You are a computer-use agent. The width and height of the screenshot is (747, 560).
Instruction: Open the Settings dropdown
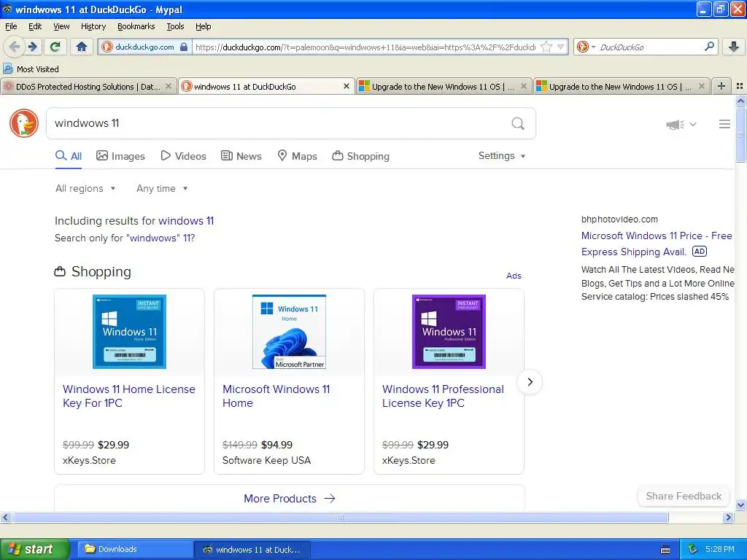pyautogui.click(x=502, y=156)
